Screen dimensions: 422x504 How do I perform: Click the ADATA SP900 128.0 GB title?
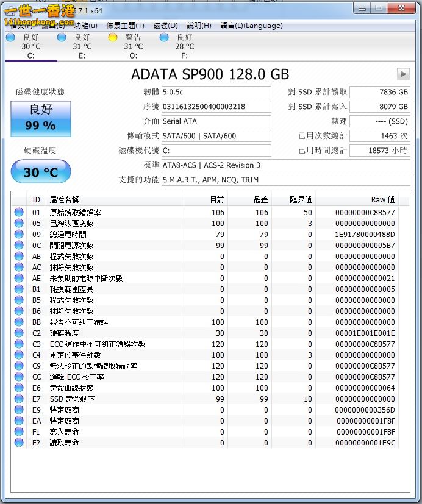(x=210, y=74)
